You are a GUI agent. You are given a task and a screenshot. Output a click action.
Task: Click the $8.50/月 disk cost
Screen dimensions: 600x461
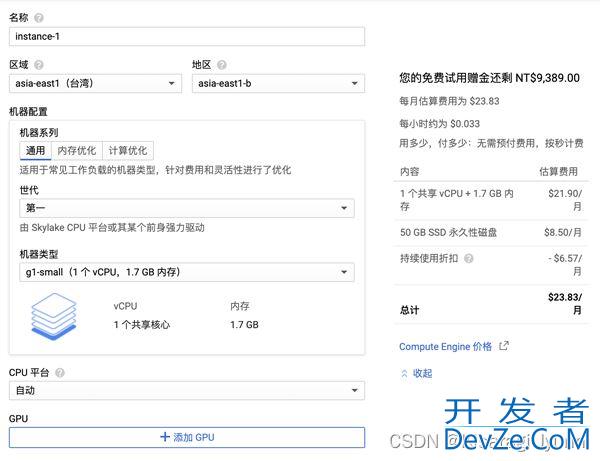563,232
